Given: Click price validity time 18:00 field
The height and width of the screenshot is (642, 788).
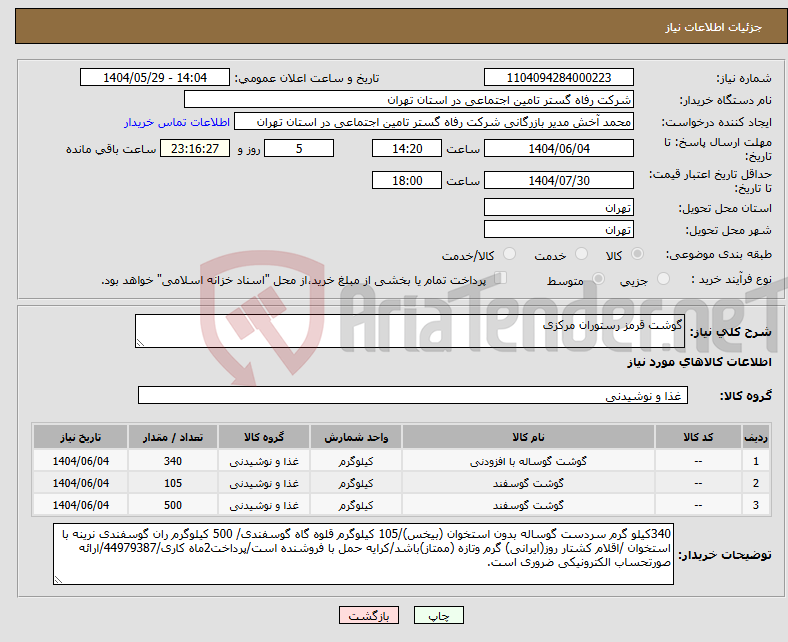Looking at the screenshot, I should (x=407, y=180).
